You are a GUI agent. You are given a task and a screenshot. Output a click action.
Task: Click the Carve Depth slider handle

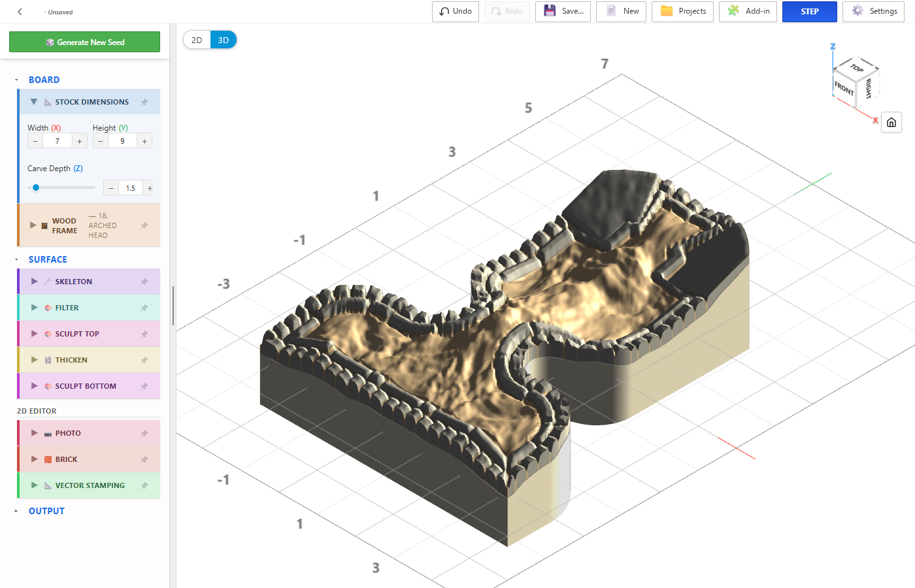[x=36, y=188]
